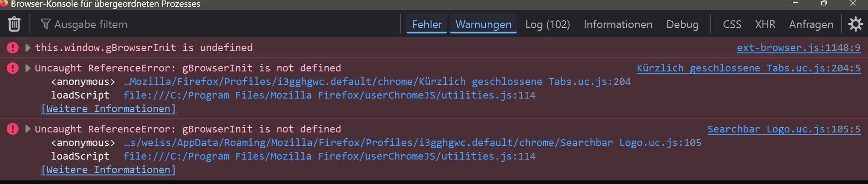Toggle the Anfragen filter
This screenshot has height=184, width=868.
811,24
